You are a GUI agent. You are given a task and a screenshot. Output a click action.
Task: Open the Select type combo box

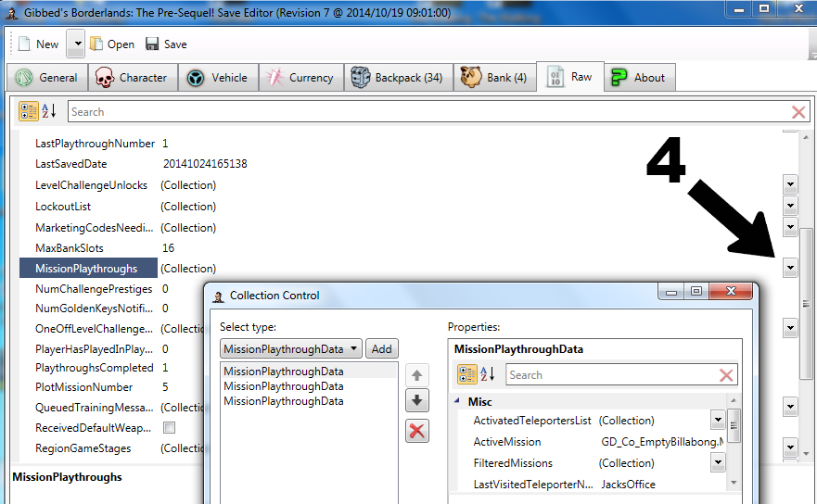(x=291, y=349)
